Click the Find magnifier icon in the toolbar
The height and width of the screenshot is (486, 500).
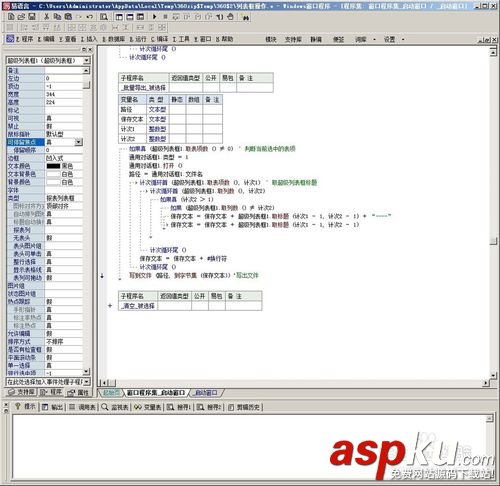coord(104,16)
